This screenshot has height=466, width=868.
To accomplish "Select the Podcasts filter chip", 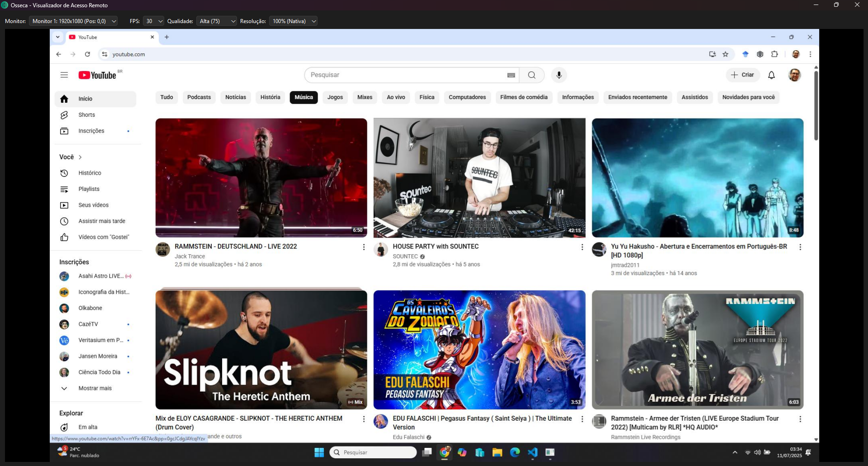I will pos(199,97).
